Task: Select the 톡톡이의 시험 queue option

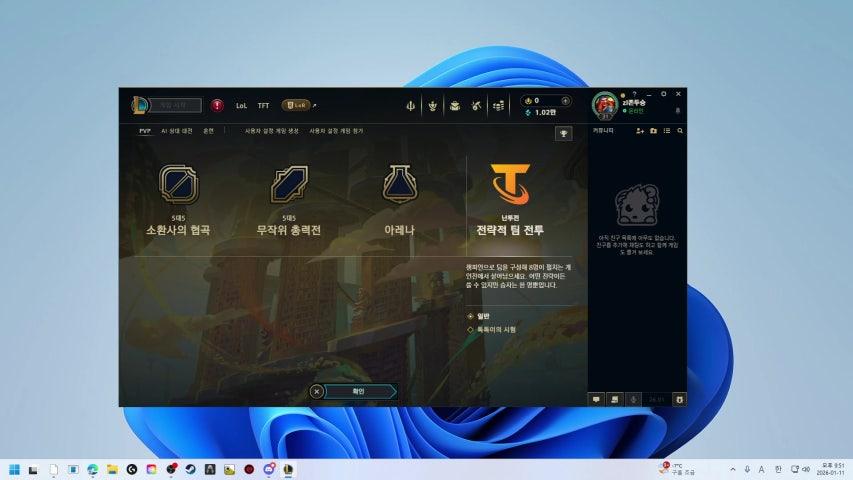Action: tap(491, 330)
